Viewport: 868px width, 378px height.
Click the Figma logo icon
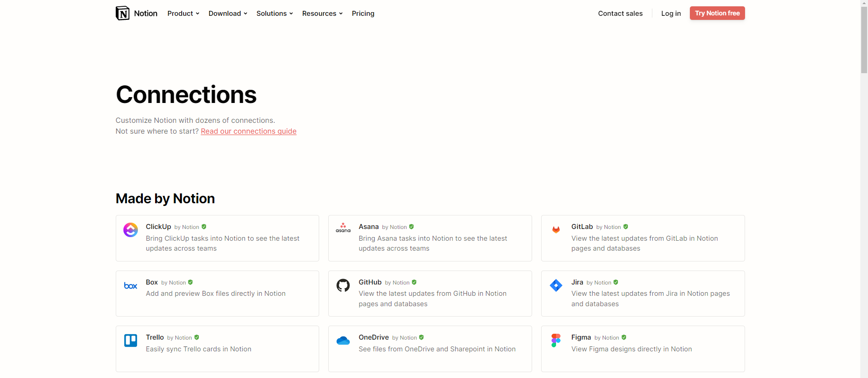(x=556, y=341)
